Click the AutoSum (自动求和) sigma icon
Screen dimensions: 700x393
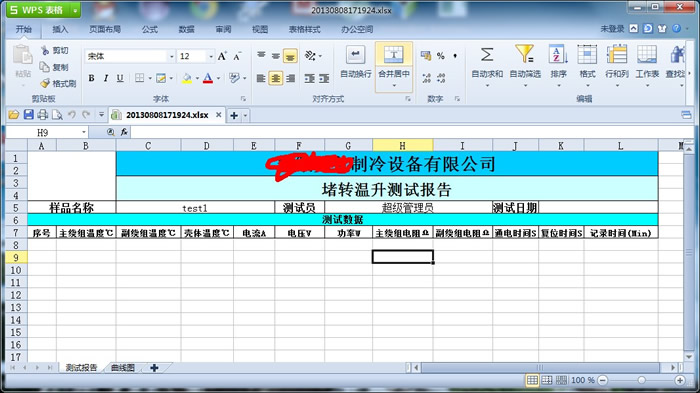click(x=487, y=55)
